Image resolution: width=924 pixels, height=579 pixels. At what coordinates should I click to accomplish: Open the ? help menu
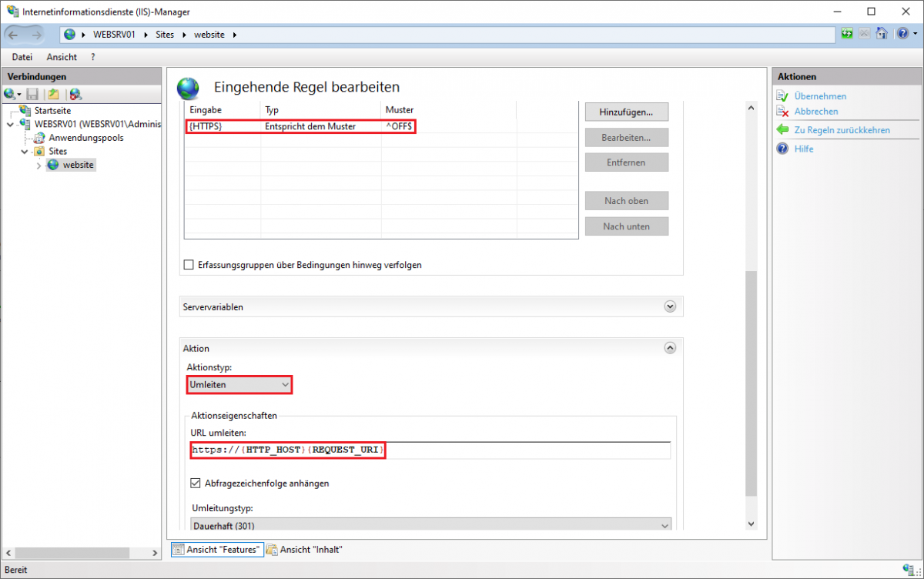click(x=93, y=57)
